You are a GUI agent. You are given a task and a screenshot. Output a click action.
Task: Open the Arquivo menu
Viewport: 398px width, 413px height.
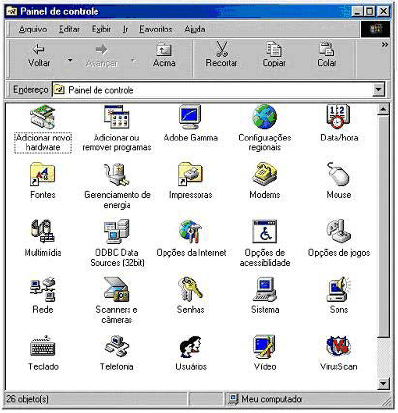point(33,29)
